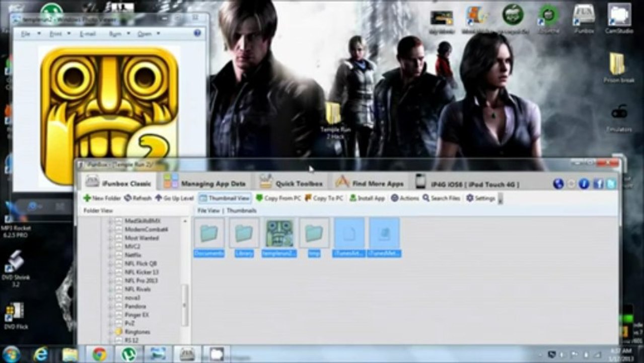Select the iP4G iOS6 iPod Touch tab

[467, 183]
